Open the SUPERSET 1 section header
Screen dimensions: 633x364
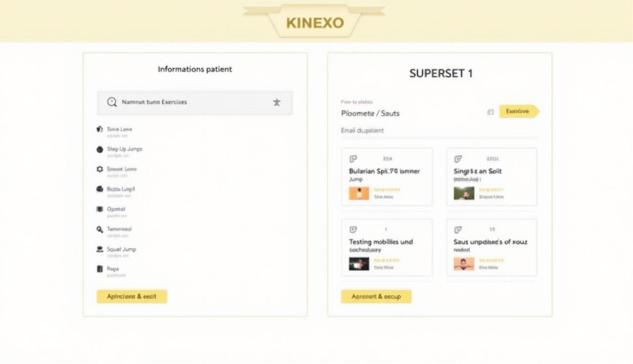coord(440,73)
